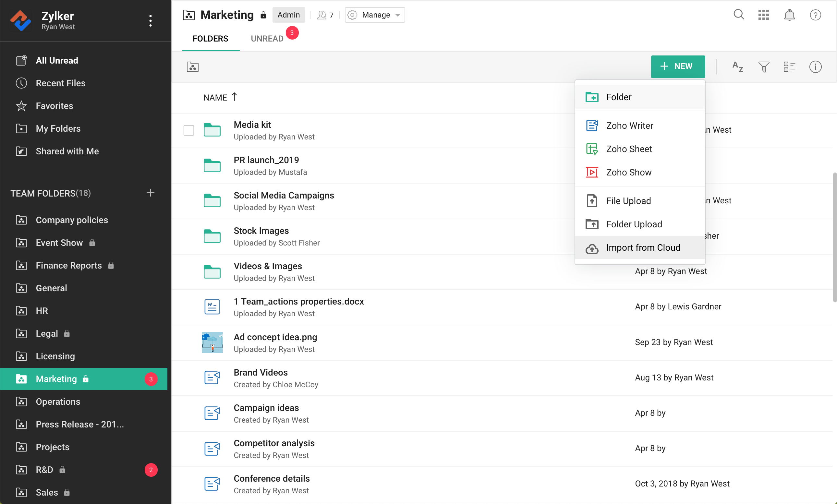The width and height of the screenshot is (837, 504).
Task: Click the vertical scrollbar thumb
Action: tap(834, 238)
